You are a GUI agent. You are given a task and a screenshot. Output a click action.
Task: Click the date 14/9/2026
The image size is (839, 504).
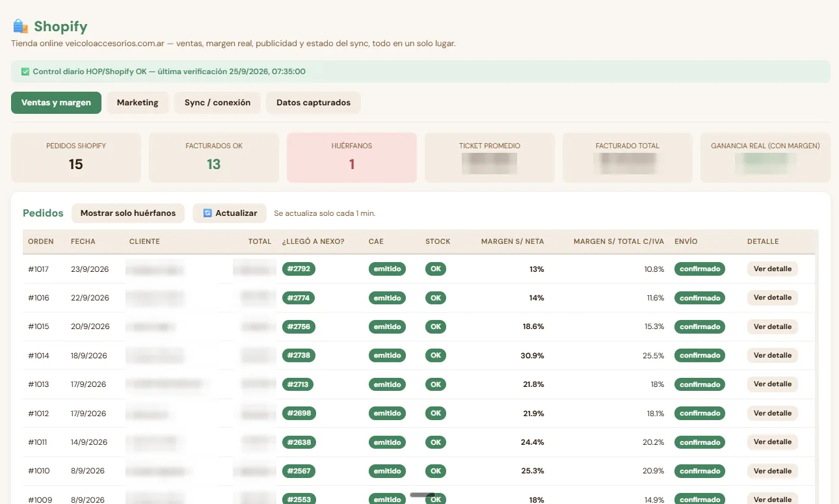(89, 442)
